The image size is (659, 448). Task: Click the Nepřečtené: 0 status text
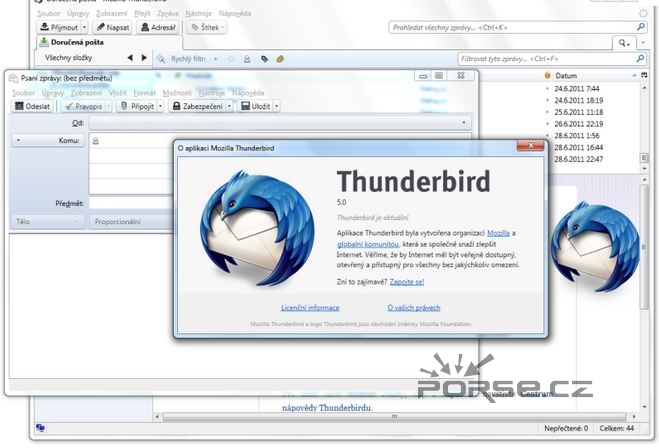point(566,428)
